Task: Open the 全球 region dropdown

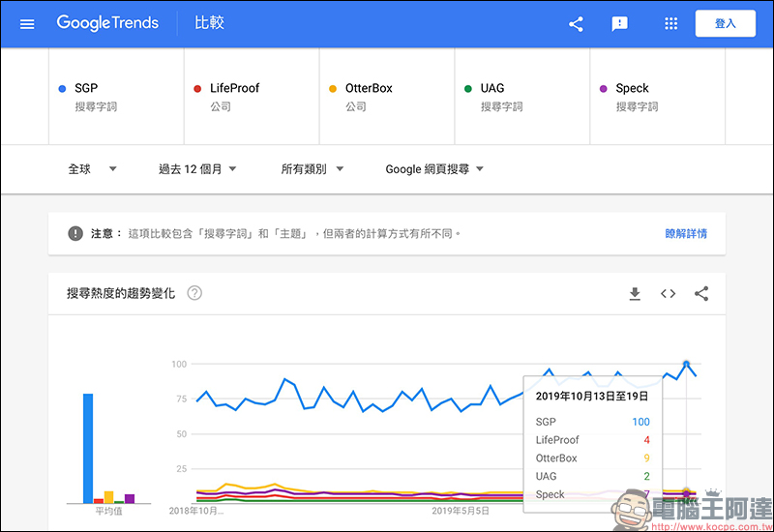Action: click(92, 169)
